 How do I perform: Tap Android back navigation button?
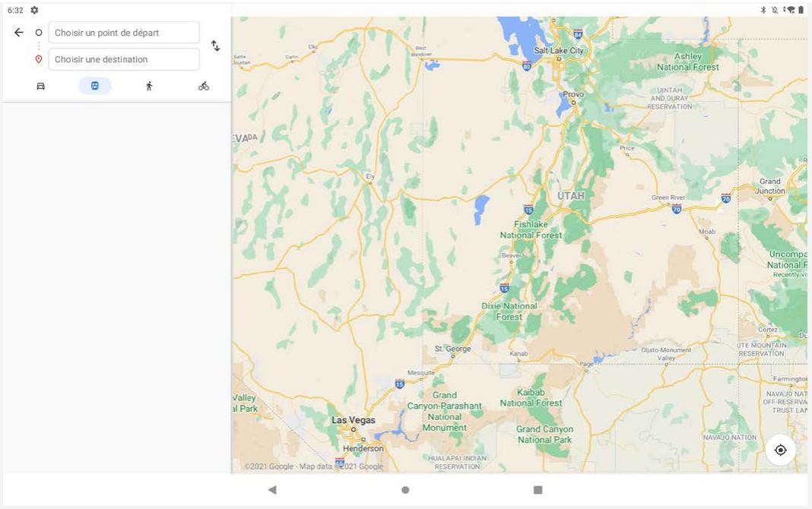pyautogui.click(x=272, y=490)
